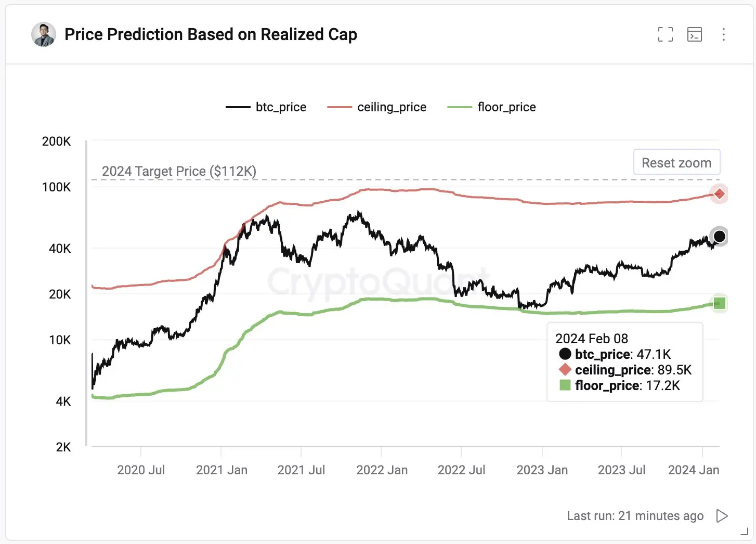
Task: Toggle floor_price series in the legend
Action: tap(491, 107)
